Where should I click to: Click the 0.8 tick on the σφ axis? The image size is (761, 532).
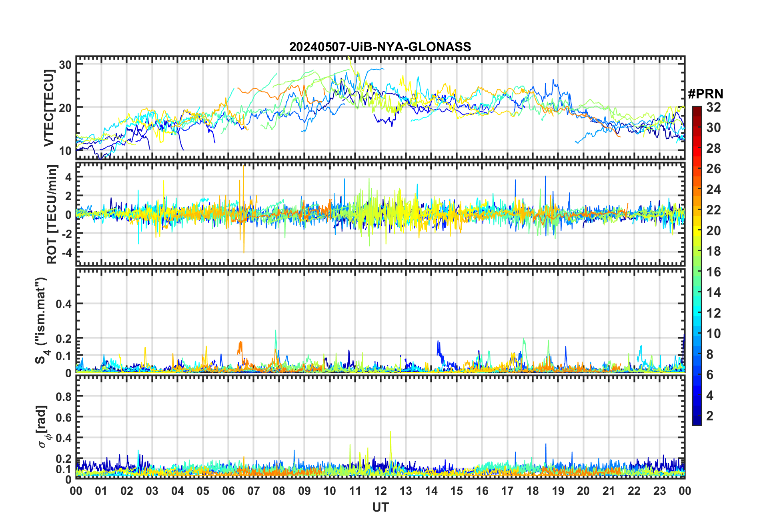click(x=64, y=396)
